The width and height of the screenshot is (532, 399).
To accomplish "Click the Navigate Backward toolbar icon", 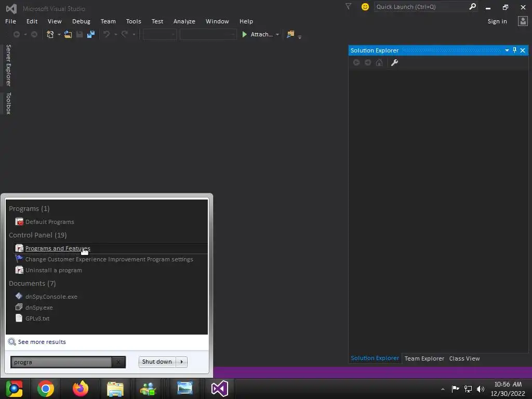I will (x=16, y=34).
